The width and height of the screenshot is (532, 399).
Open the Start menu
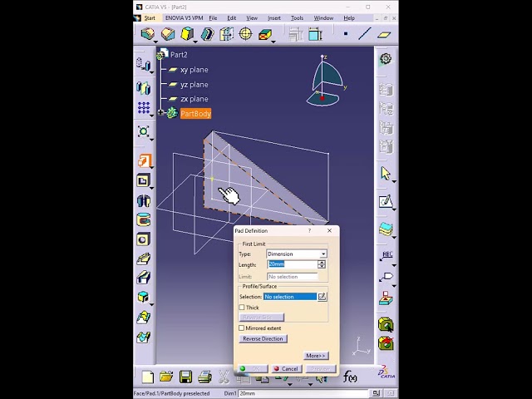pos(150,18)
